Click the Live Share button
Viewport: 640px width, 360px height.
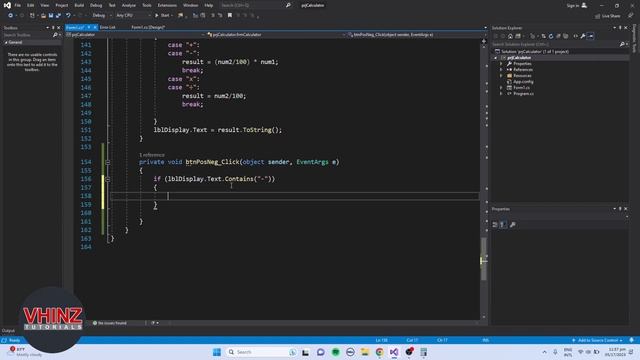(x=607, y=16)
